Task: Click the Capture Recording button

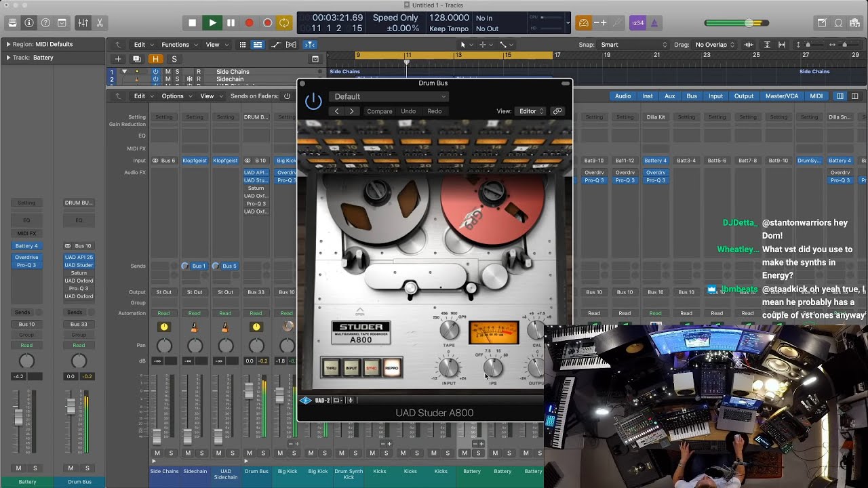Action: (267, 22)
